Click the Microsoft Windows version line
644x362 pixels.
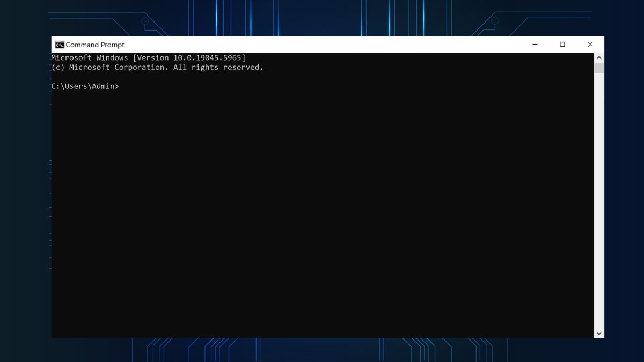pyautogui.click(x=148, y=57)
